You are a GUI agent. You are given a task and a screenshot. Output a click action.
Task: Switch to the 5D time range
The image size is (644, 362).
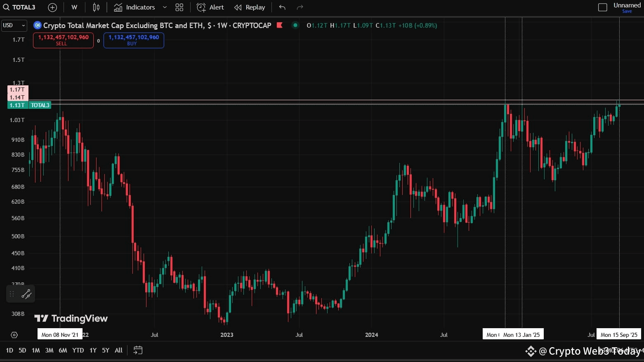point(22,350)
